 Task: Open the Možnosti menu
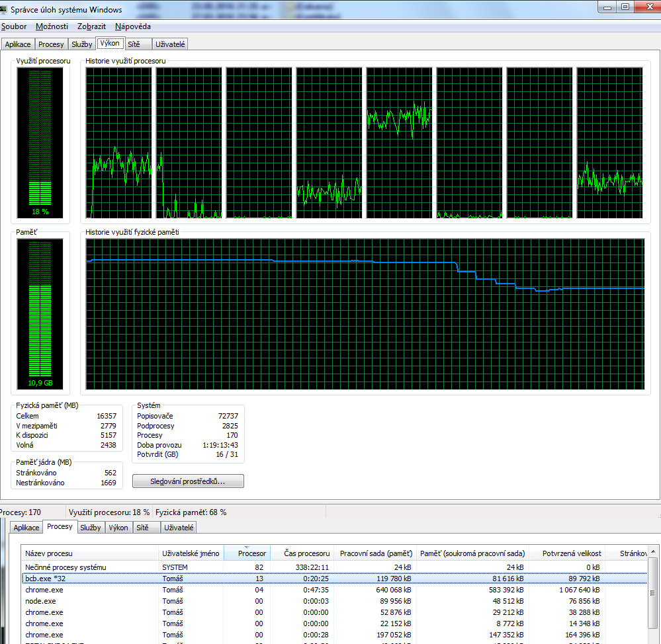click(x=52, y=26)
